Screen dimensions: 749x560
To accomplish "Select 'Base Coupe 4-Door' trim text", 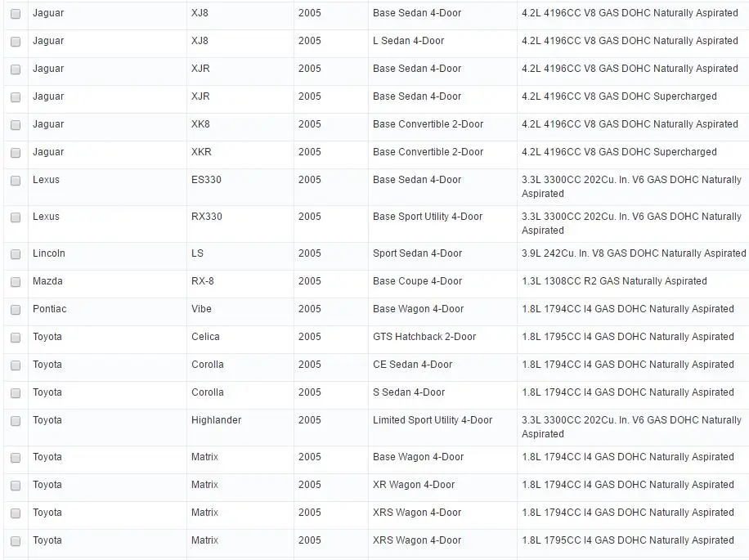I will coord(418,280).
